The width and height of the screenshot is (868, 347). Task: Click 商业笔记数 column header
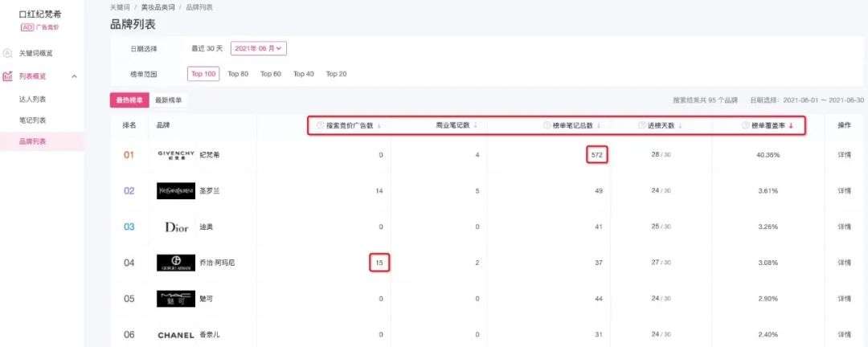point(452,125)
